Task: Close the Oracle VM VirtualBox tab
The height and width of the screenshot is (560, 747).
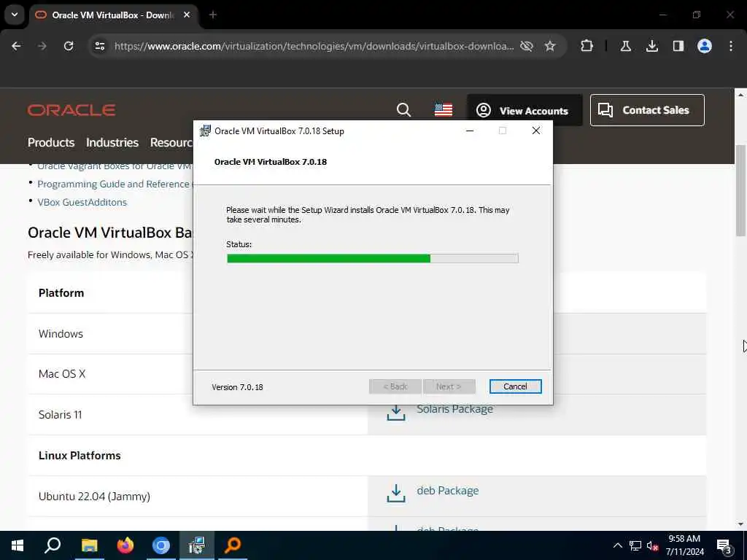Action: click(187, 15)
